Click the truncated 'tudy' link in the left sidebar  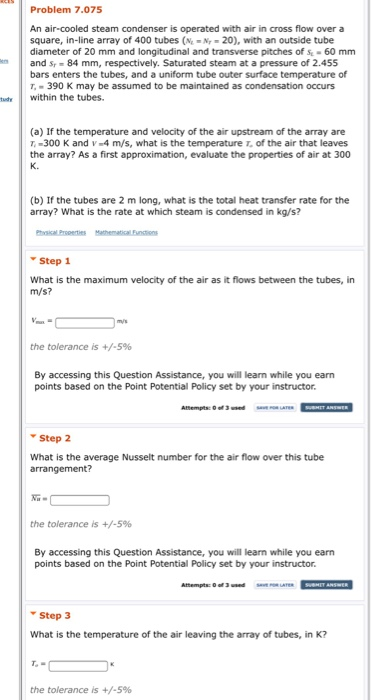pyautogui.click(x=7, y=98)
